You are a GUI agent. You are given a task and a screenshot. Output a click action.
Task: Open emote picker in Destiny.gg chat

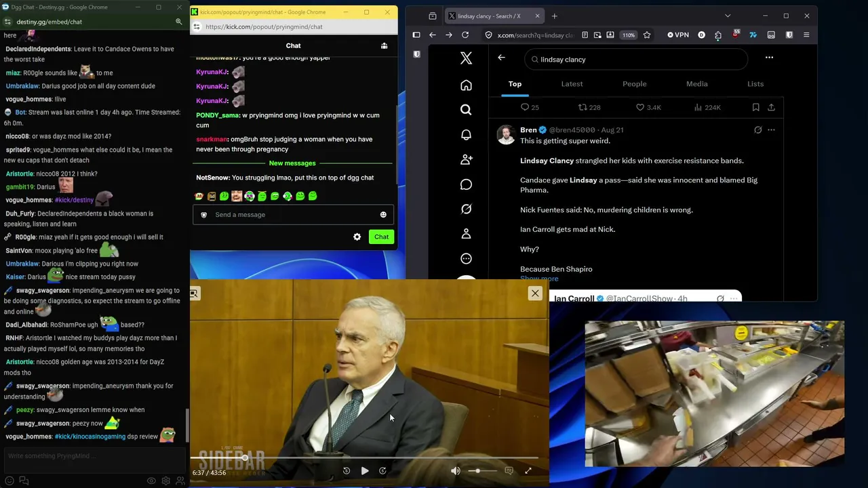9,481
